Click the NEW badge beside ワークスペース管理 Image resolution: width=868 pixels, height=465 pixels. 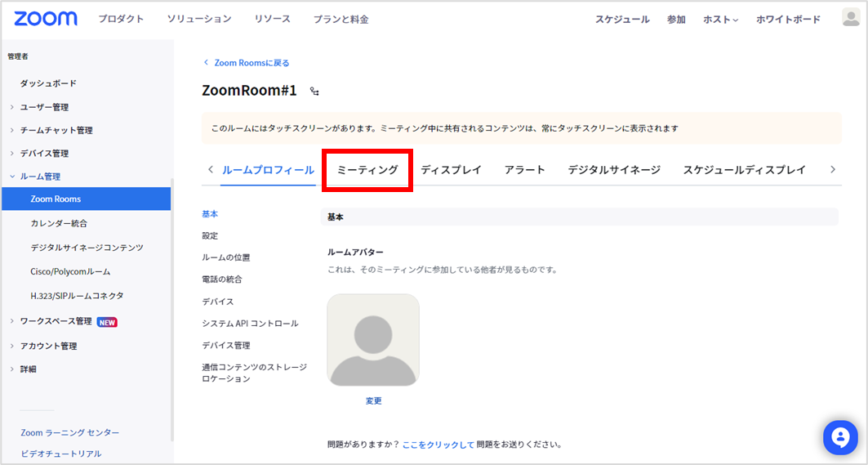pos(107,322)
